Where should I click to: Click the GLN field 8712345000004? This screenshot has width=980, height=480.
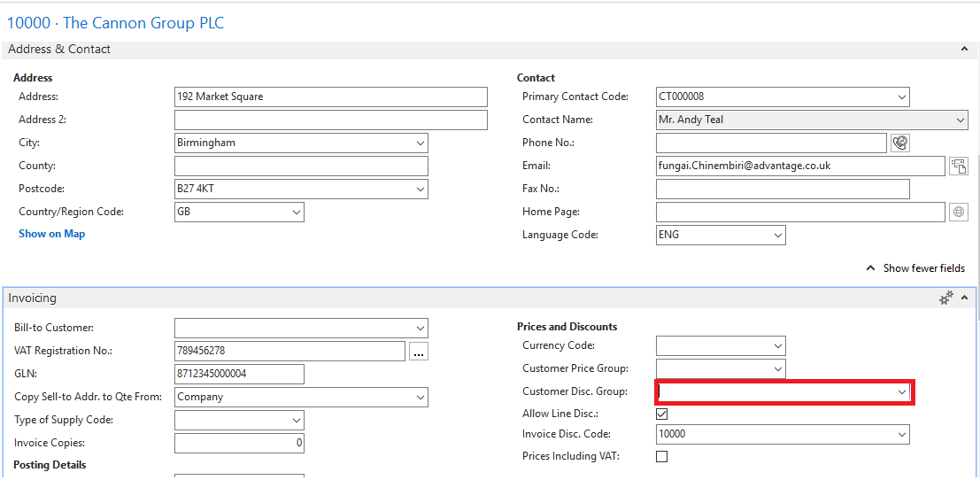(x=239, y=374)
